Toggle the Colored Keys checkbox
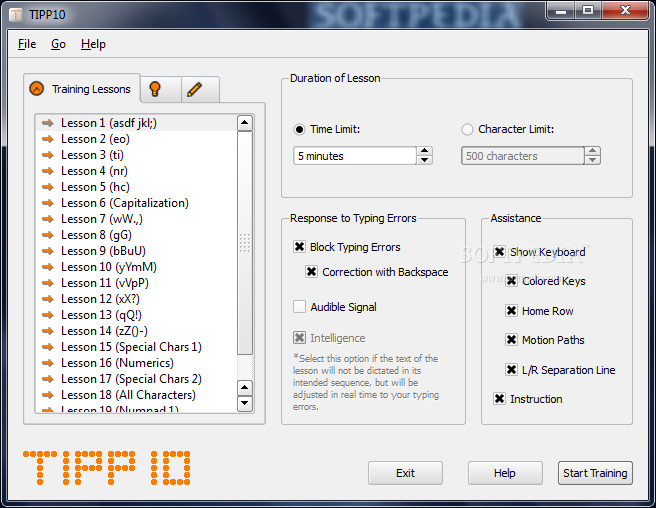Image resolution: width=656 pixels, height=508 pixels. [x=511, y=281]
